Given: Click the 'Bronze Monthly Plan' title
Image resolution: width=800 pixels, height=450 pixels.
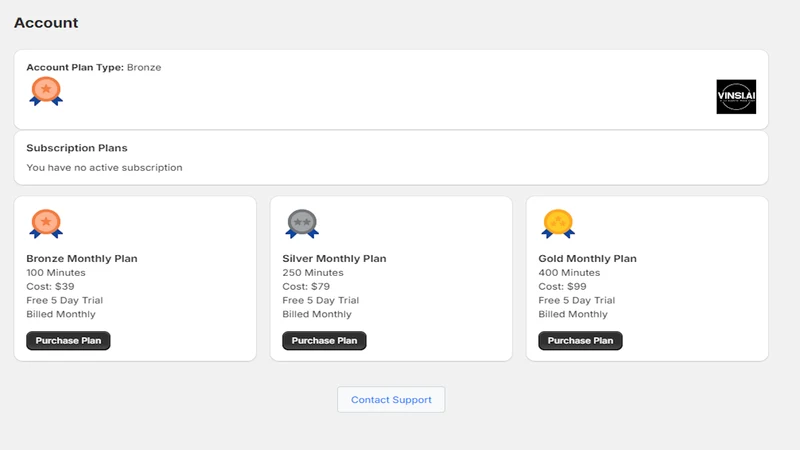Looking at the screenshot, I should pyautogui.click(x=82, y=259).
